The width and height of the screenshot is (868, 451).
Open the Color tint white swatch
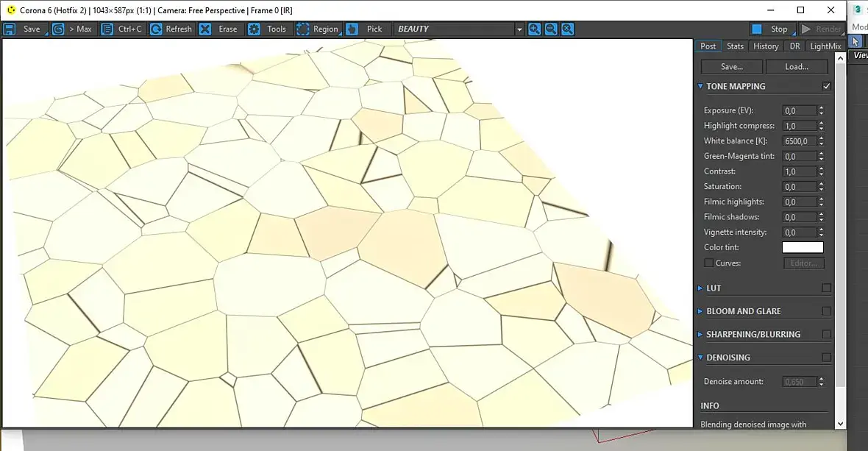coord(803,248)
